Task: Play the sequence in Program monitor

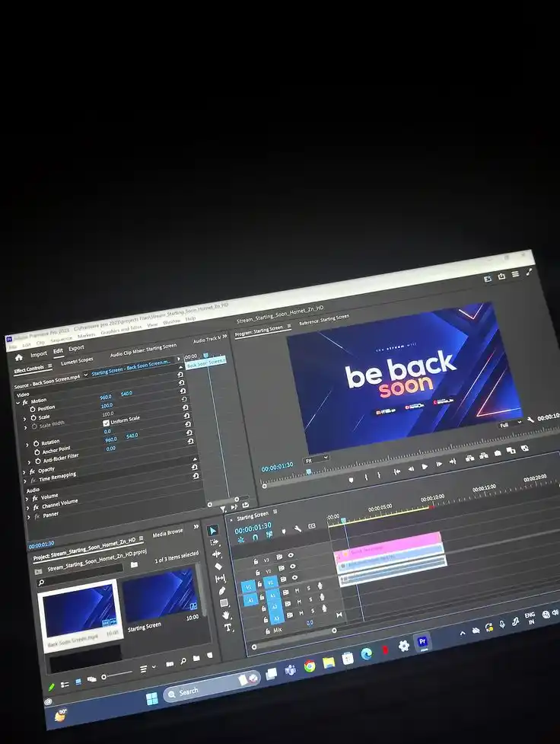Action: (x=425, y=467)
